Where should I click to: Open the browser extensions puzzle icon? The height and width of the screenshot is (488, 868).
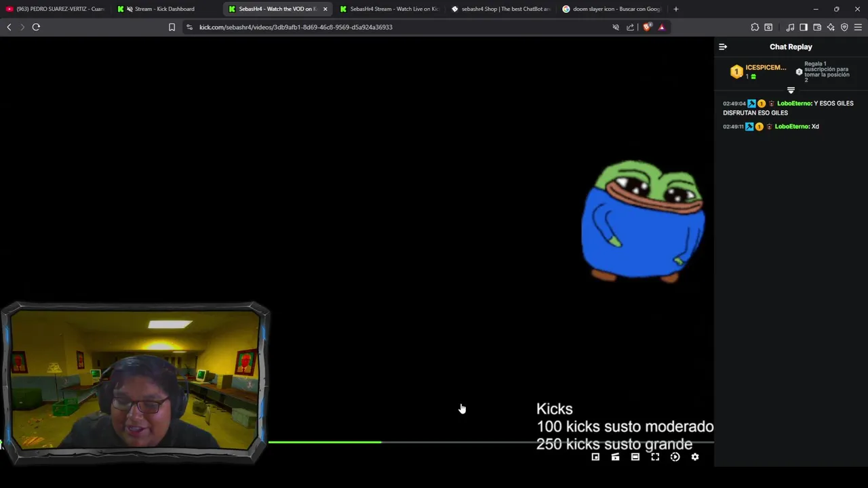[755, 27]
